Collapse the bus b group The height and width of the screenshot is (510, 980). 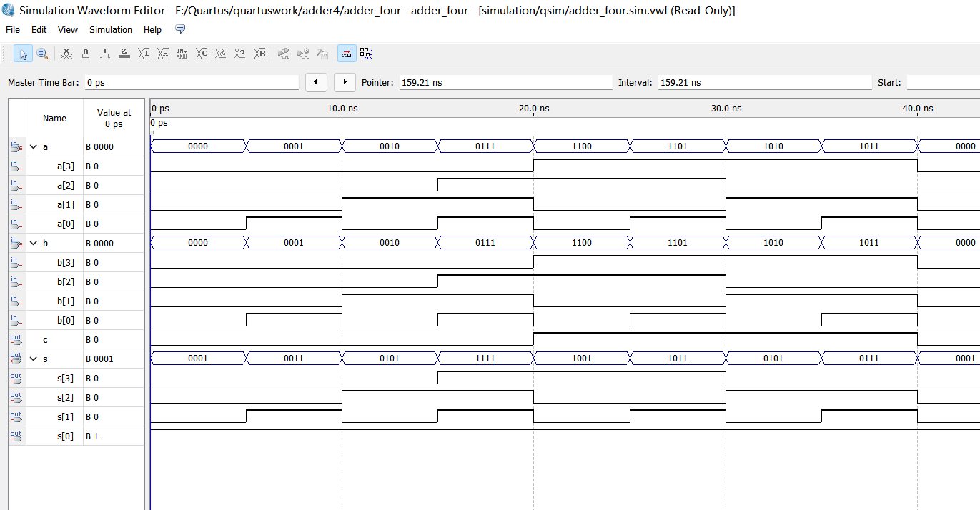(34, 243)
